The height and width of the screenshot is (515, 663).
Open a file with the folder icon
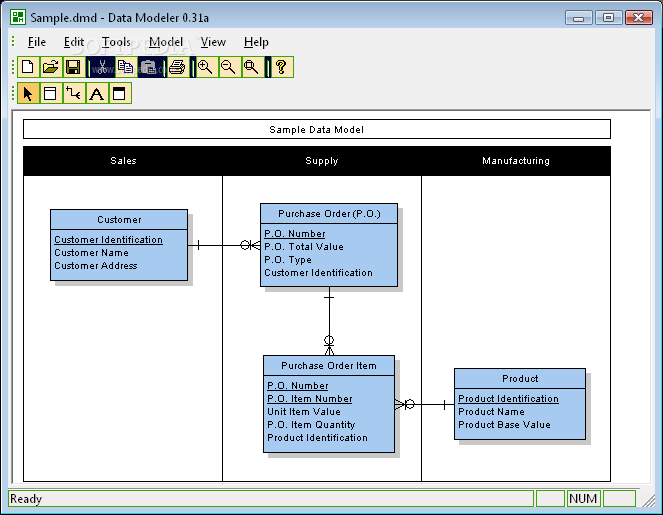tap(51, 67)
